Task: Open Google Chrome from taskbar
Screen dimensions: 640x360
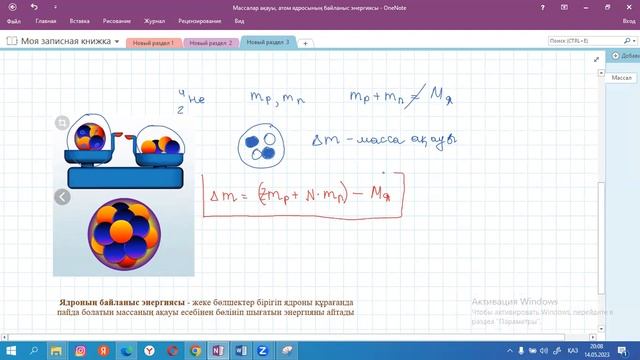Action: 196,351
